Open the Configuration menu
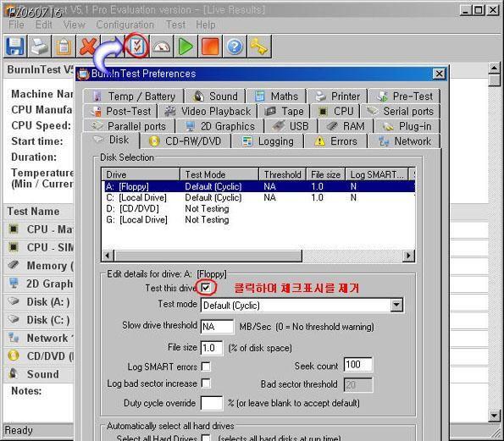 coord(125,25)
